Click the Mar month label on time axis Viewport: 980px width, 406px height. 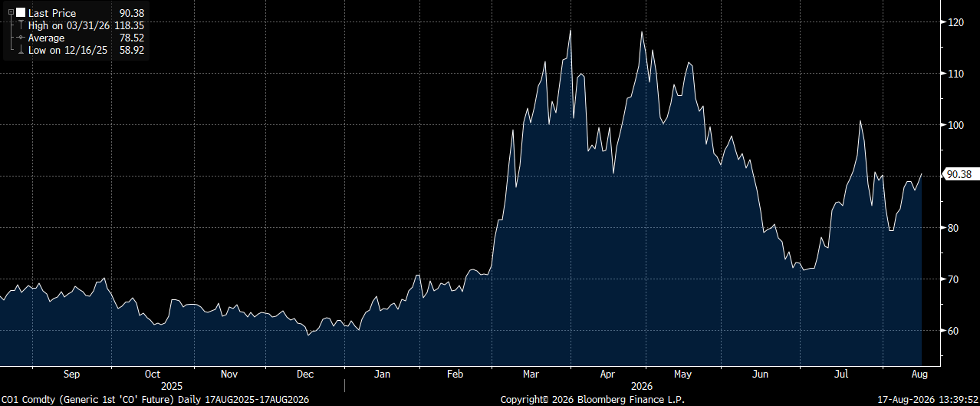tap(531, 375)
